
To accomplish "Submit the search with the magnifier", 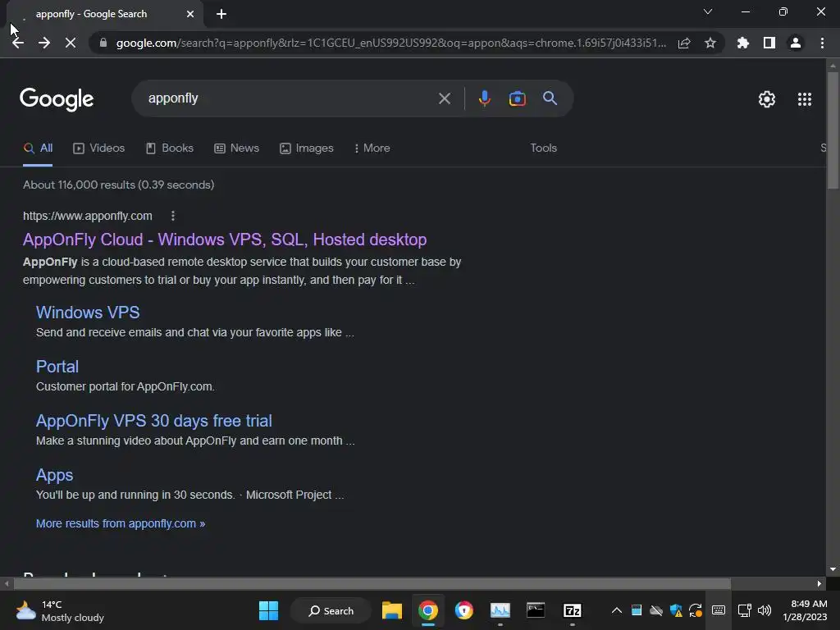I will (550, 98).
